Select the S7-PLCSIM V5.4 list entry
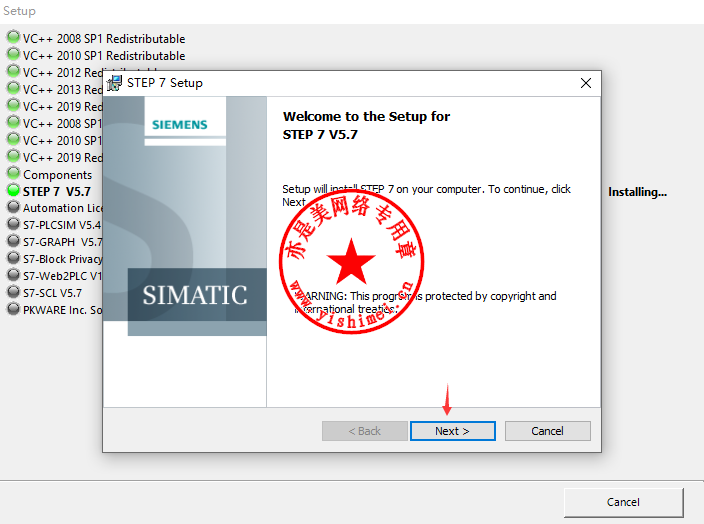 coord(62,225)
